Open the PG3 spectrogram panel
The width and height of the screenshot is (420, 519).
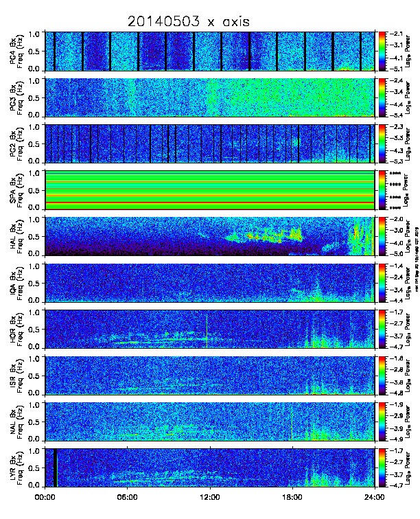pyautogui.click(x=210, y=97)
